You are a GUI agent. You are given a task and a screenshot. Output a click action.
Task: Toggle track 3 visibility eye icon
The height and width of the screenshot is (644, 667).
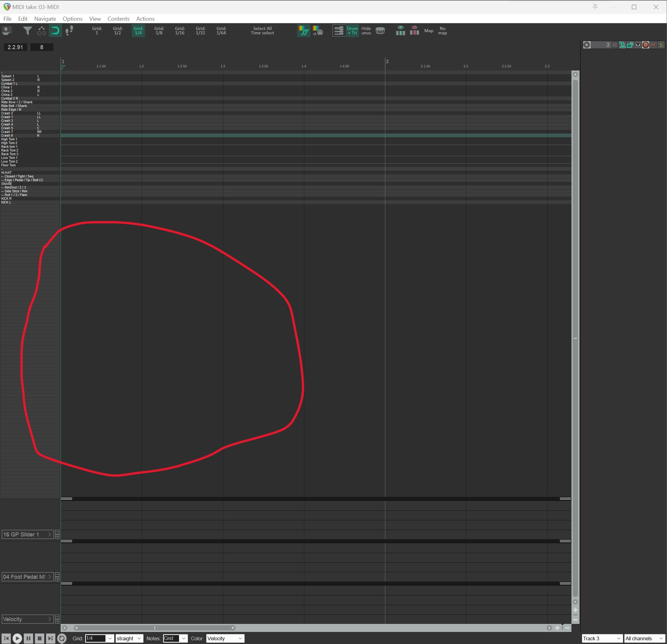click(638, 45)
